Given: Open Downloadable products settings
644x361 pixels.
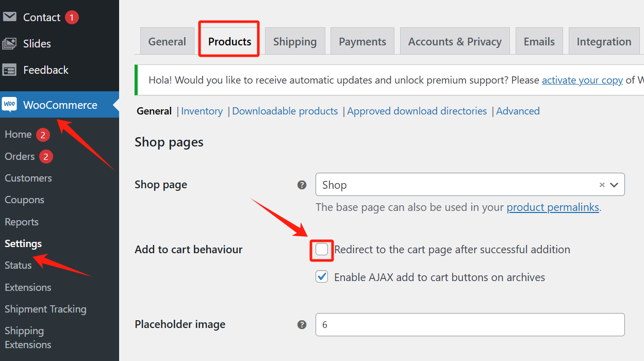Looking at the screenshot, I should pyautogui.click(x=285, y=110).
